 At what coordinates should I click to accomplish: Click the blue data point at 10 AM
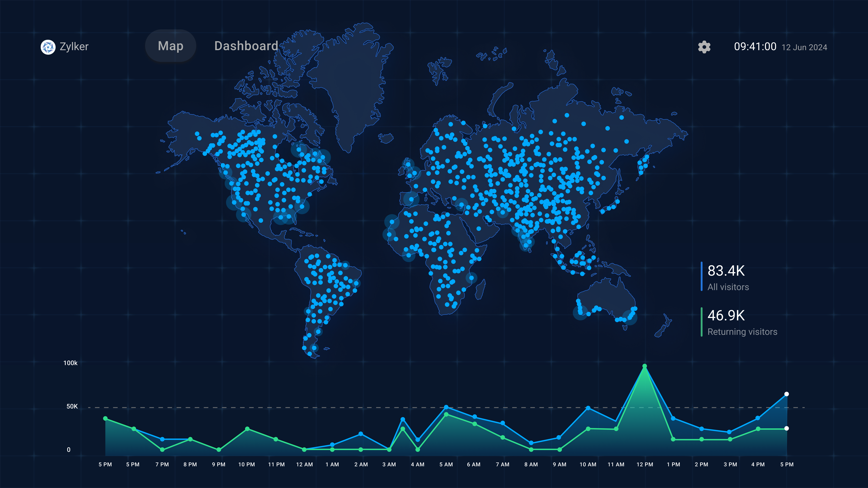588,408
